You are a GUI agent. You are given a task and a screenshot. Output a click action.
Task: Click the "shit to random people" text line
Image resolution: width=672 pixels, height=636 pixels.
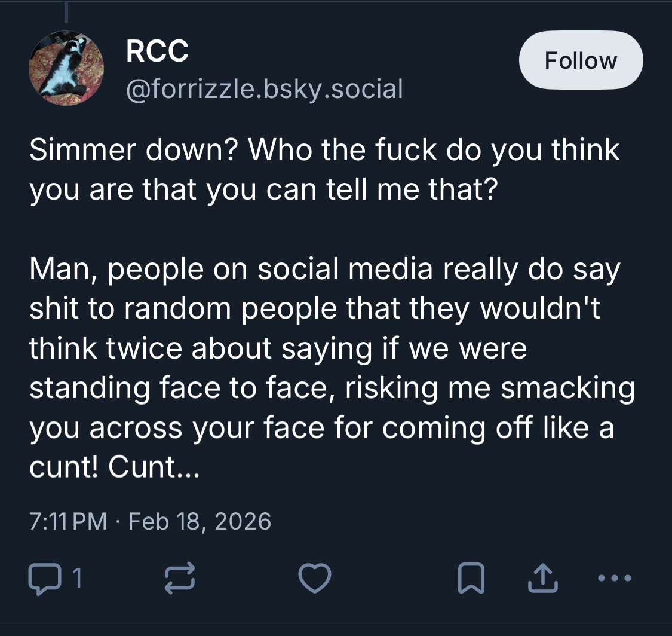tap(315, 308)
